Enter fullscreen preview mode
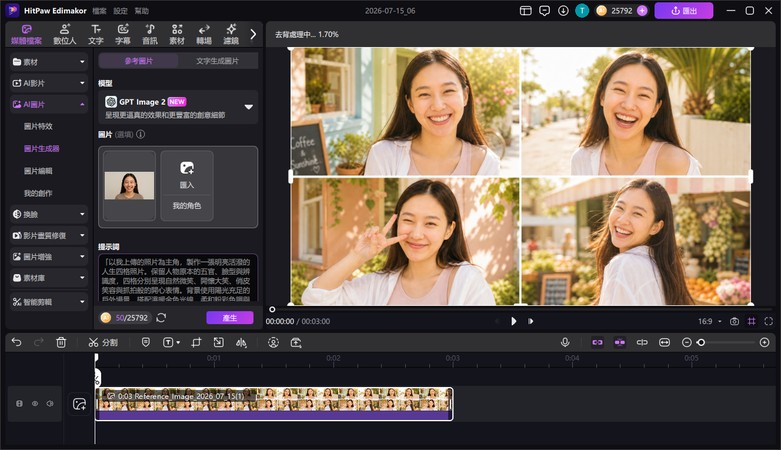 769,321
